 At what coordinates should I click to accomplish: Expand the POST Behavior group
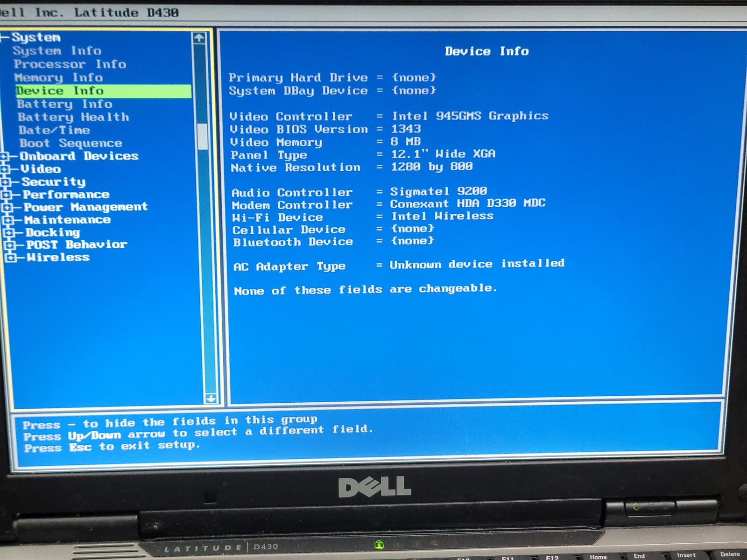(10, 245)
